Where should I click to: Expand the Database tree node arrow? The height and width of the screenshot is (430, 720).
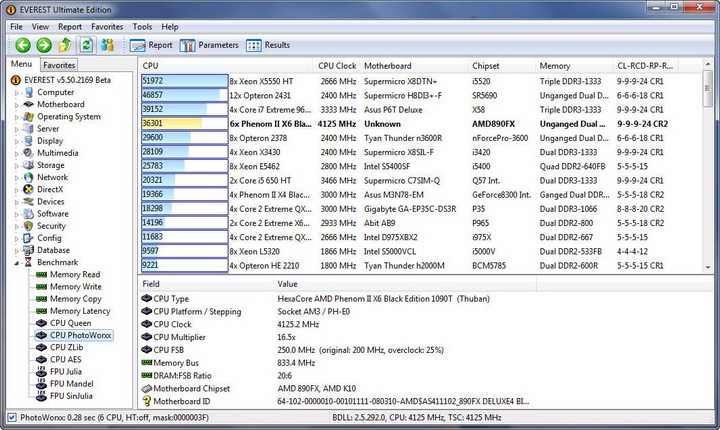pos(17,251)
